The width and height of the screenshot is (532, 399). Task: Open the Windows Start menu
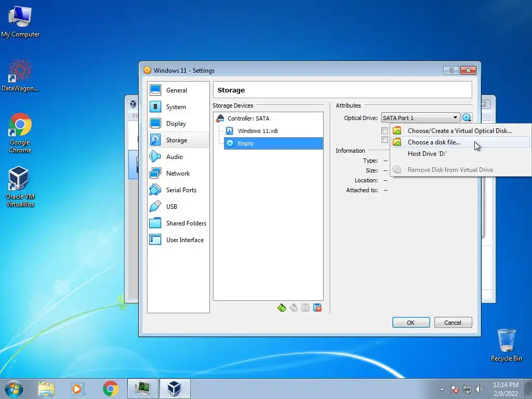coord(14,389)
